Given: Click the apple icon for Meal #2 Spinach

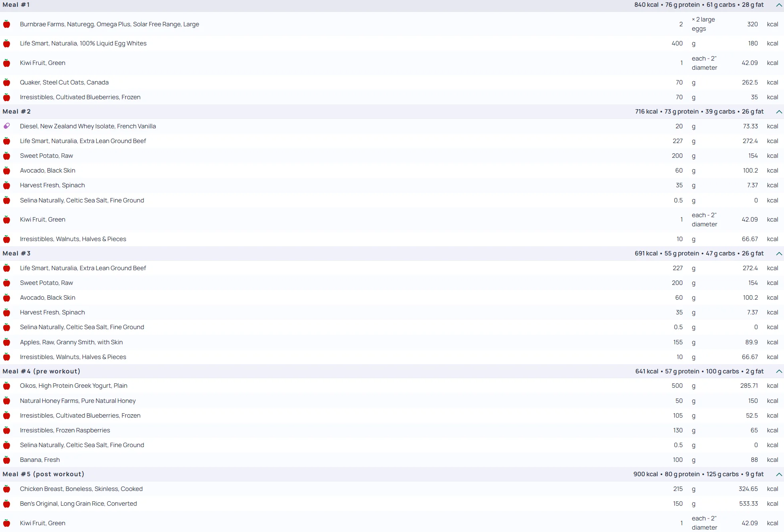Looking at the screenshot, I should (7, 185).
